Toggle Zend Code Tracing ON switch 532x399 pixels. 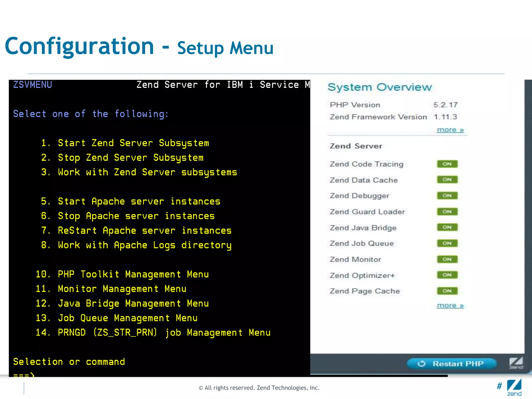pos(447,164)
